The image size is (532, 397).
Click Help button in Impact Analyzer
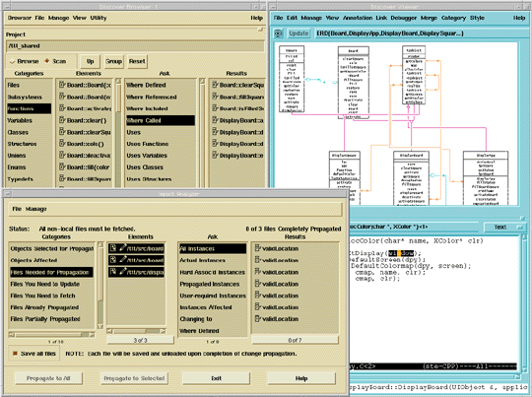[301, 378]
